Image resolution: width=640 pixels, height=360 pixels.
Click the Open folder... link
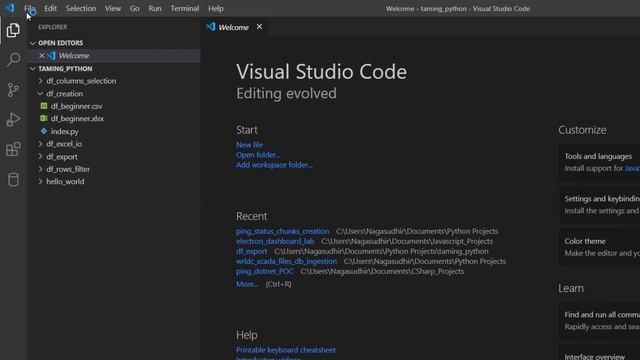[258, 155]
